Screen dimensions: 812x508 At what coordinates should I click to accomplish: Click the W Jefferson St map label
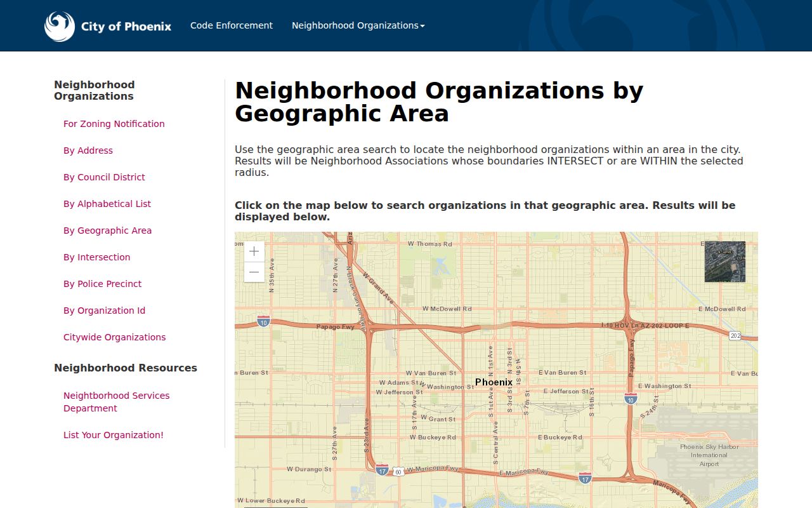click(x=399, y=392)
